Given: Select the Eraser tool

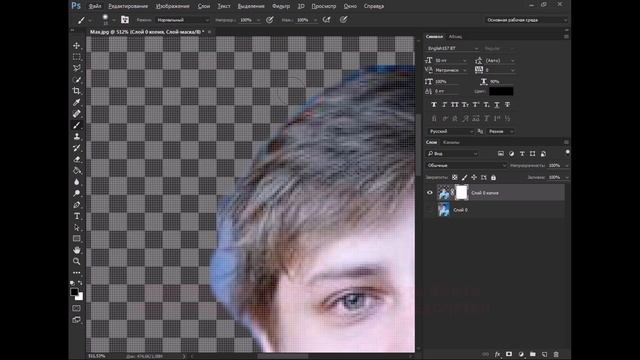Looking at the screenshot, I should [76, 159].
